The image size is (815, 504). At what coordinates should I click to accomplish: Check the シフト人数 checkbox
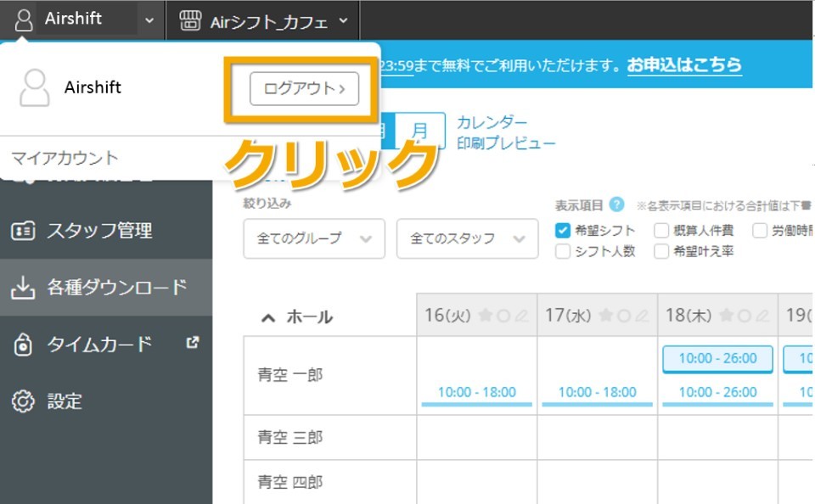562,251
